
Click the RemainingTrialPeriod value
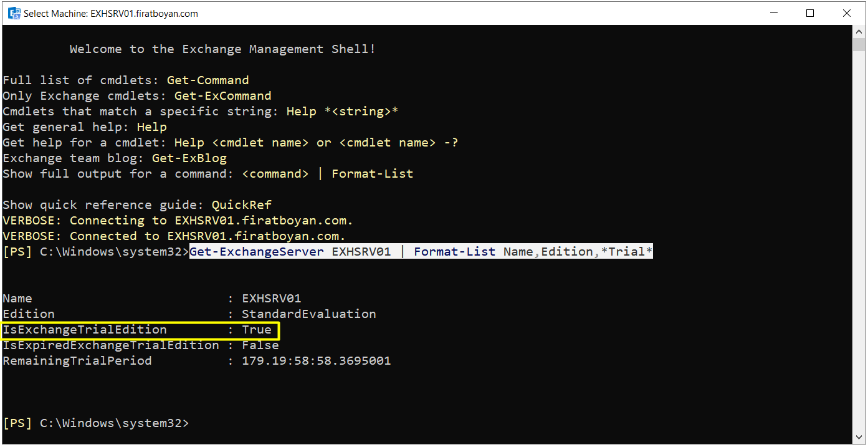[x=316, y=361]
